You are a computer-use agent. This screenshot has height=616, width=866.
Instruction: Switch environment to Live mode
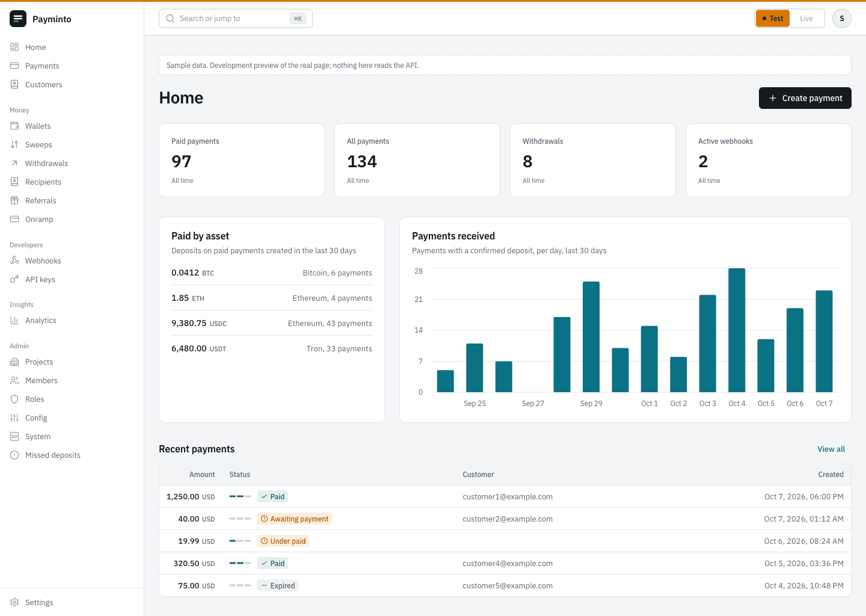point(806,19)
